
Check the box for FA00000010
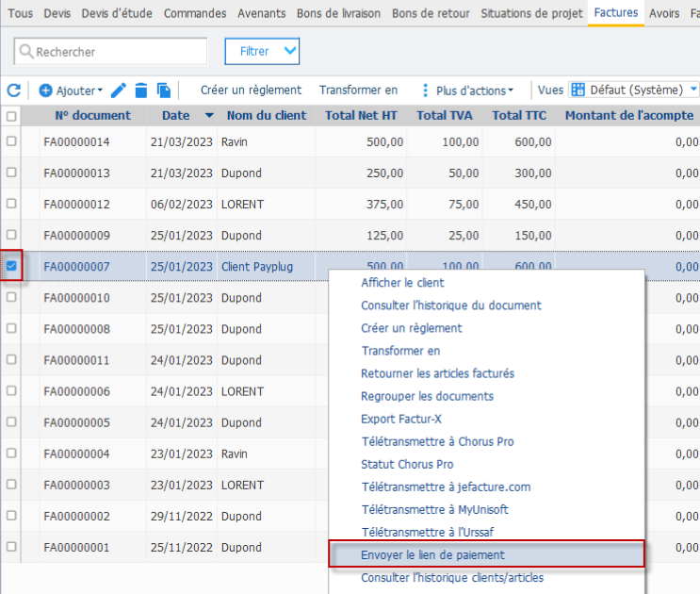click(x=11, y=297)
